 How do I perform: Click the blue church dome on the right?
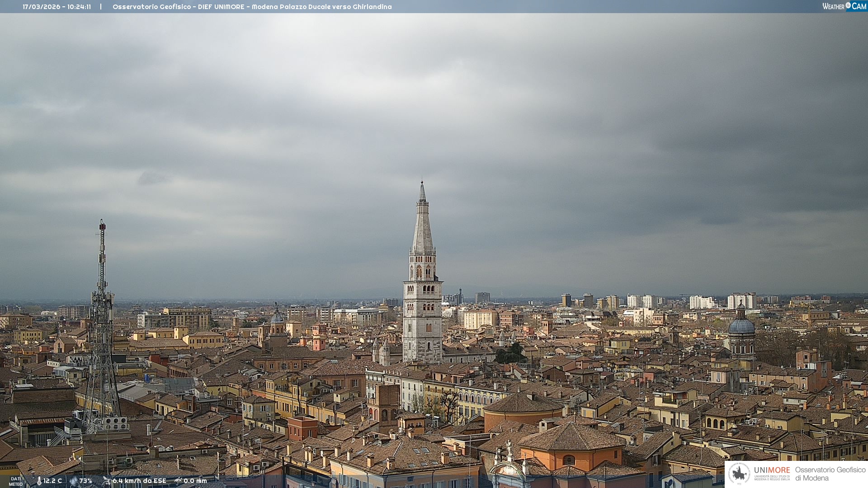coord(741,325)
